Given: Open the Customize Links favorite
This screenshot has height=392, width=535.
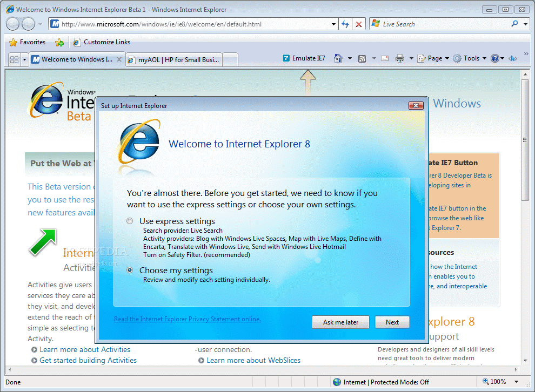Looking at the screenshot, I should [102, 42].
